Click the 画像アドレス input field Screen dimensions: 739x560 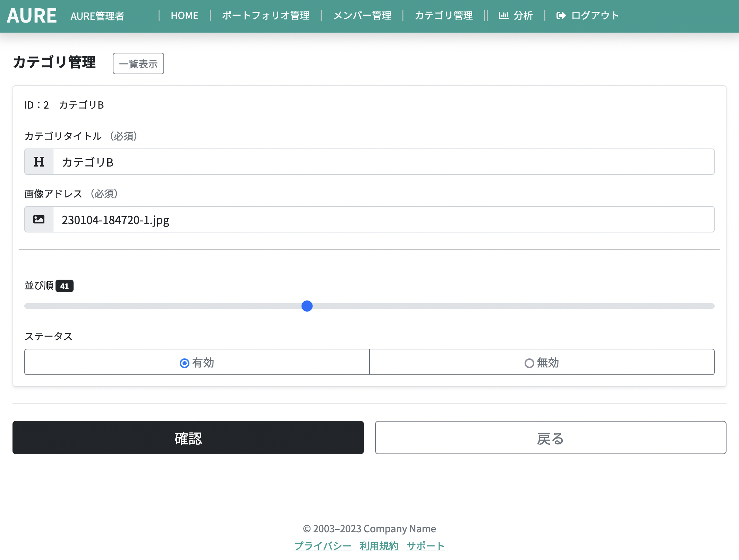(x=383, y=220)
